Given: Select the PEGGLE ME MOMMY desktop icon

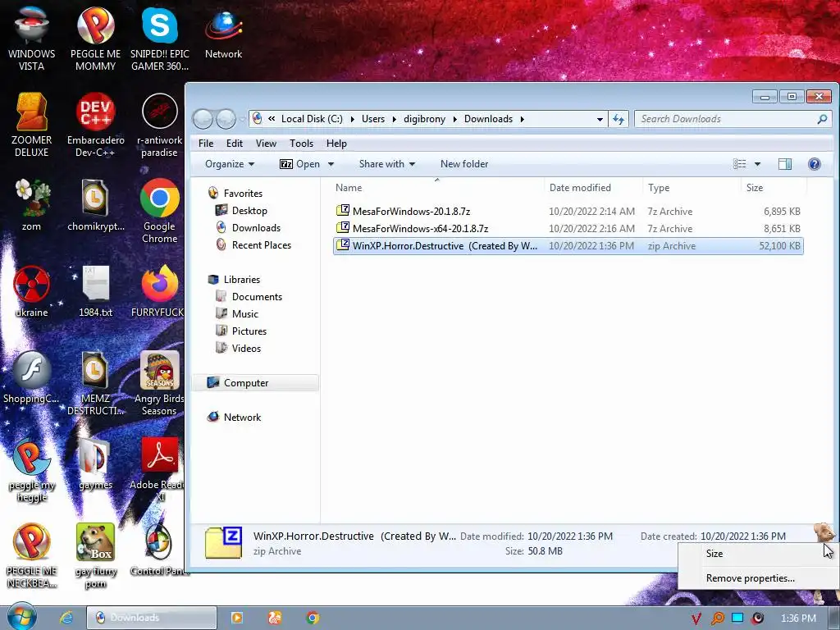Looking at the screenshot, I should [95, 38].
